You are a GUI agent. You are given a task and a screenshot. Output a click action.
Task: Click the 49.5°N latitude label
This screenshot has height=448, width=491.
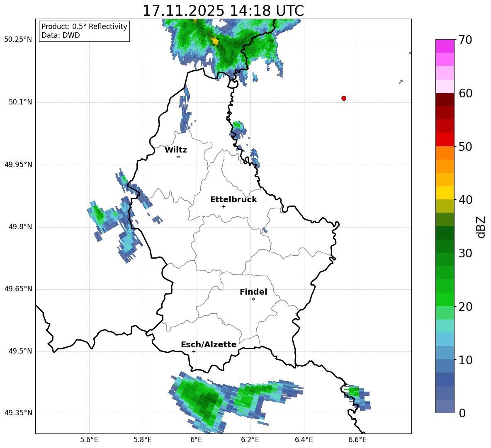click(21, 351)
